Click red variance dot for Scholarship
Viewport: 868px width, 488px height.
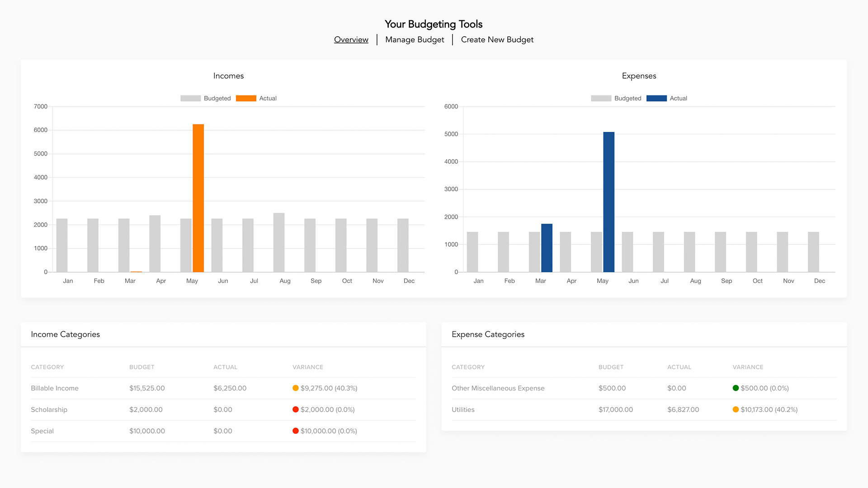click(296, 410)
